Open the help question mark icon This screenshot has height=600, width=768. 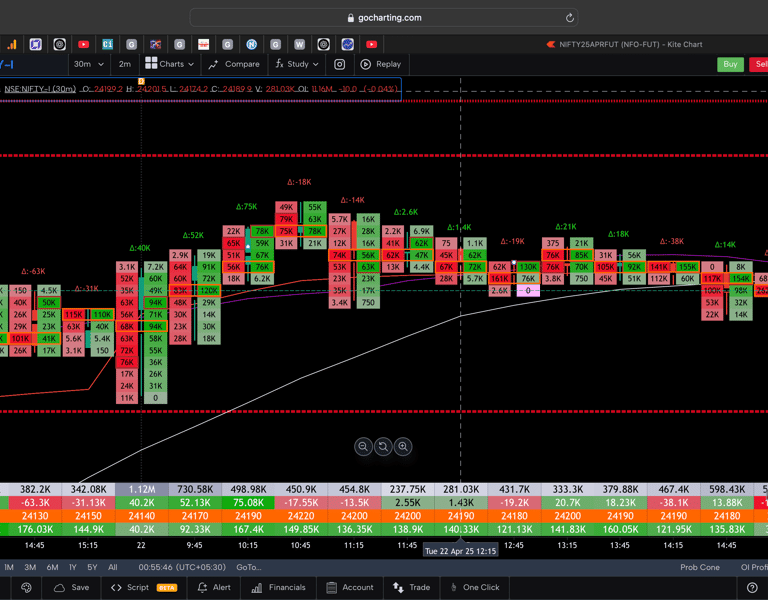(752, 587)
